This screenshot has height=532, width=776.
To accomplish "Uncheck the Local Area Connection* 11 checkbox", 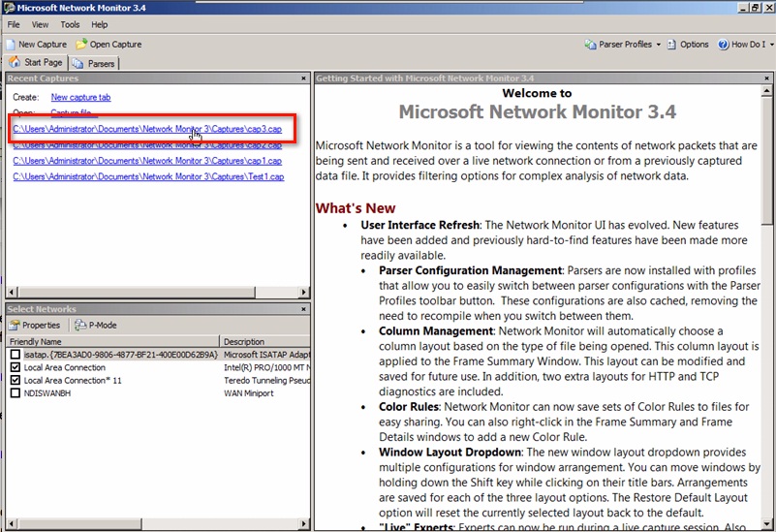I will 16,380.
